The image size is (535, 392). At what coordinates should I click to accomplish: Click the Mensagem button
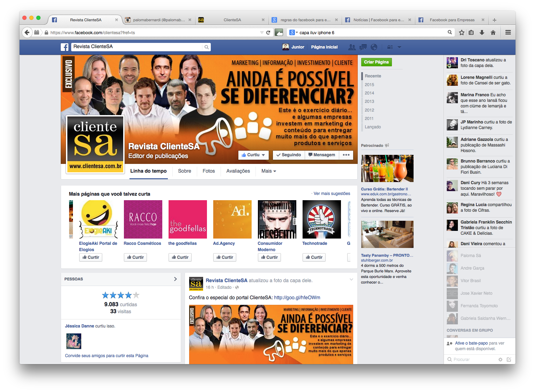(322, 155)
